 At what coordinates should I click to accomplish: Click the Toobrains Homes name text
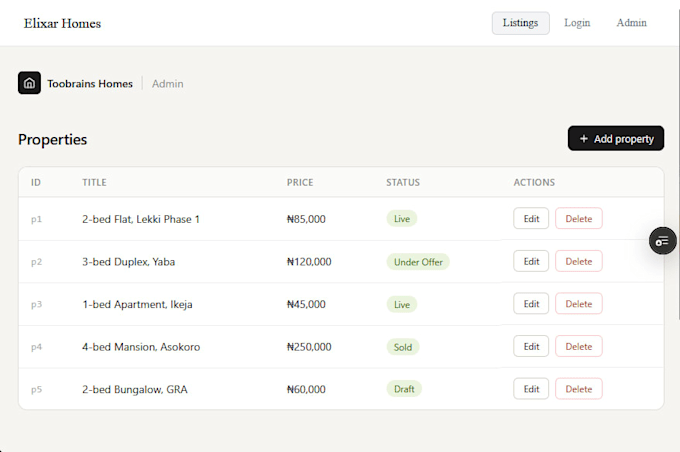[90, 83]
